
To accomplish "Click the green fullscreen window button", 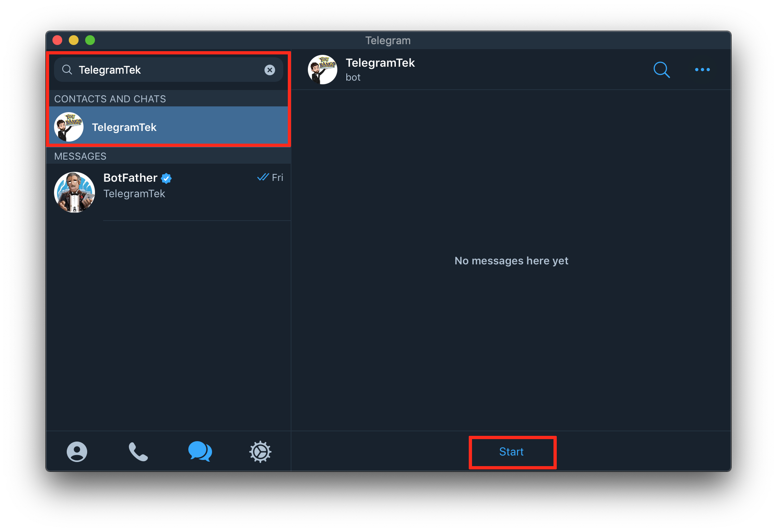I will (90, 40).
